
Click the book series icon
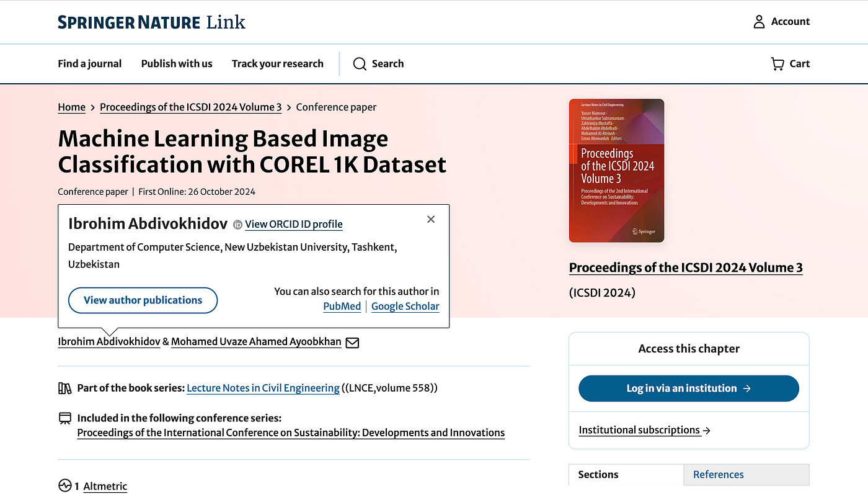click(x=65, y=388)
